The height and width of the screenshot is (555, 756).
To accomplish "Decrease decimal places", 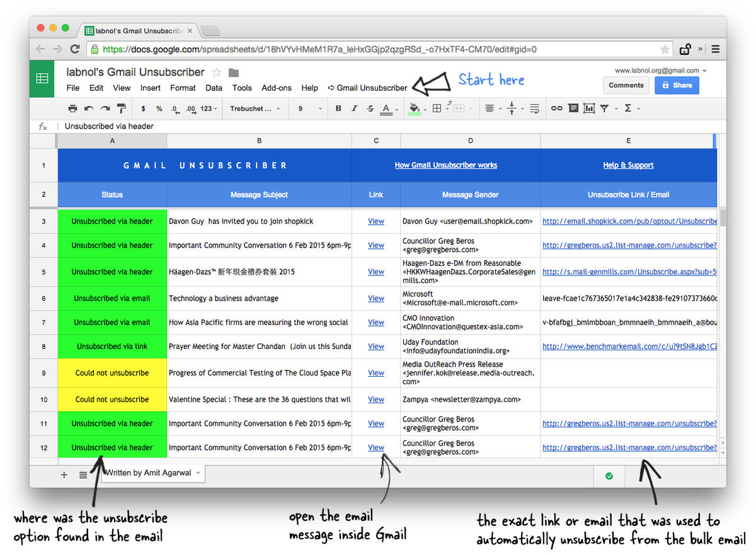I will tap(175, 108).
